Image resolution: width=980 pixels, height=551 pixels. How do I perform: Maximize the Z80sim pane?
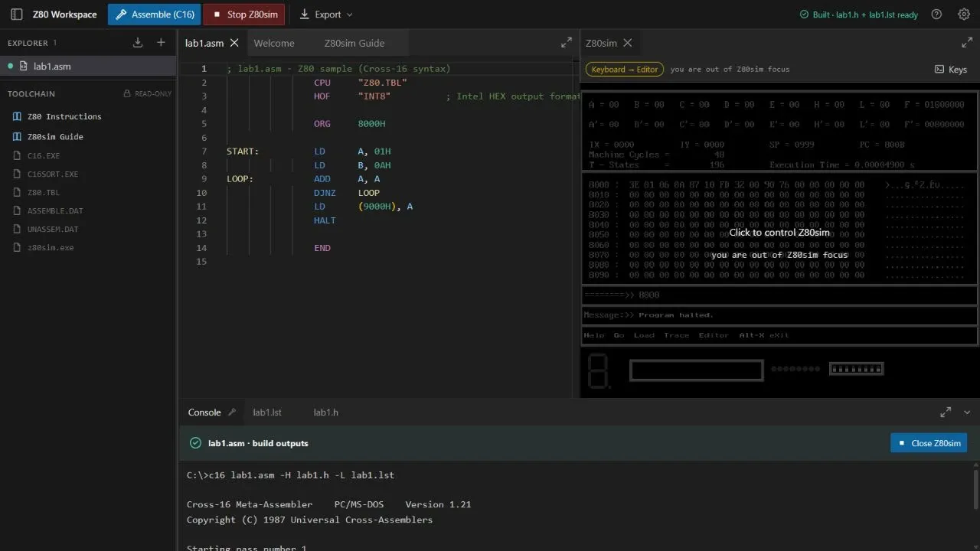pyautogui.click(x=967, y=43)
